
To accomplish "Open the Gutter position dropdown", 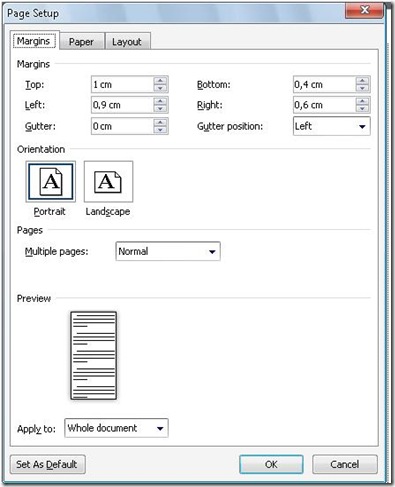I will tap(332, 126).
